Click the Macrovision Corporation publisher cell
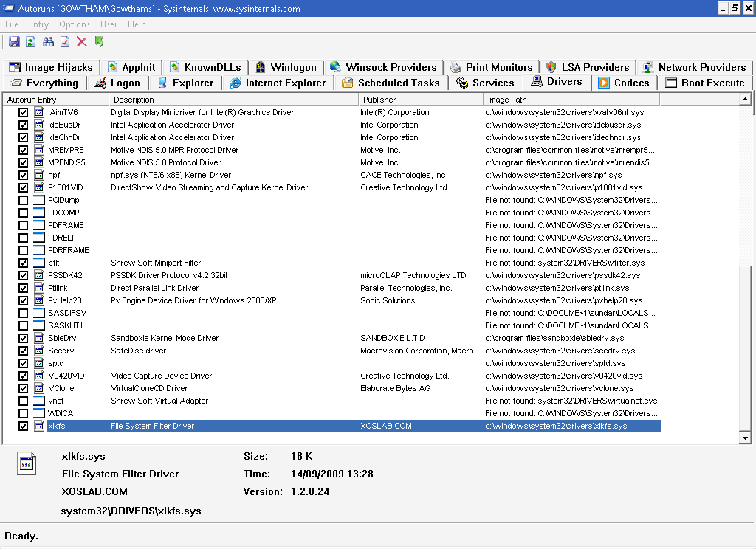The height and width of the screenshot is (549, 756). point(420,351)
